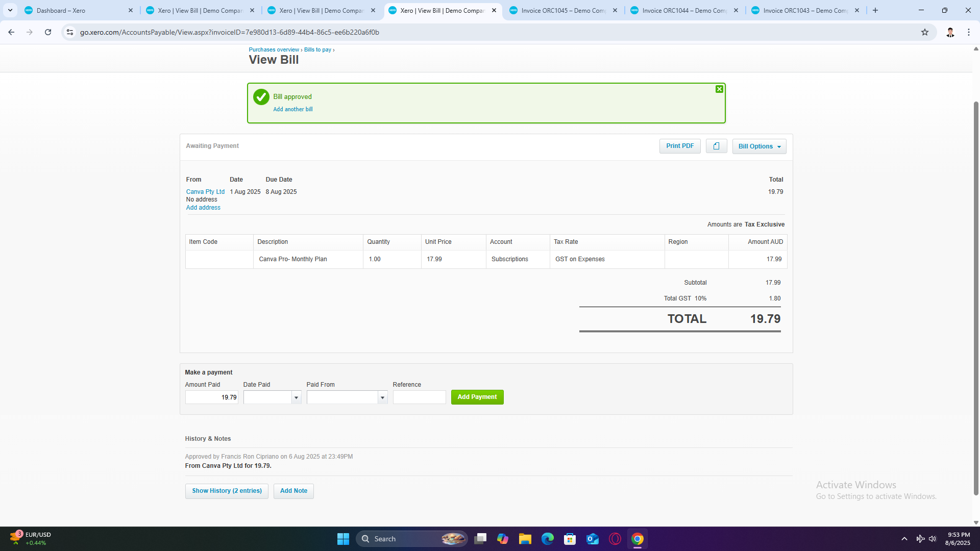Open the tab search chevron

click(x=10, y=10)
